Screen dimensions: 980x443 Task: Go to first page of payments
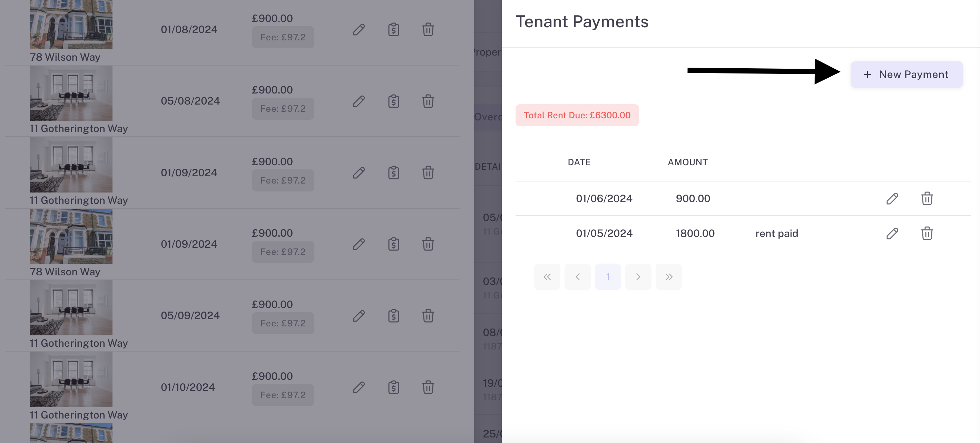[547, 277]
